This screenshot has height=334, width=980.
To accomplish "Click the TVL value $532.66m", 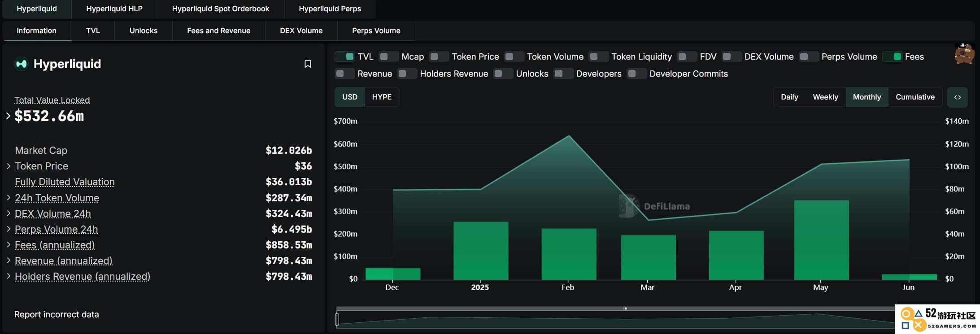I will 49,116.
